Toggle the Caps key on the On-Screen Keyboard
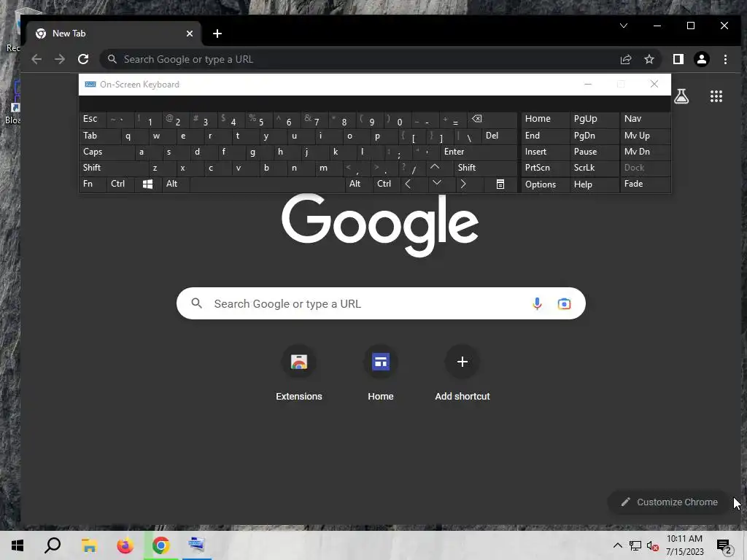This screenshot has height=560, width=747. pyautogui.click(x=107, y=152)
